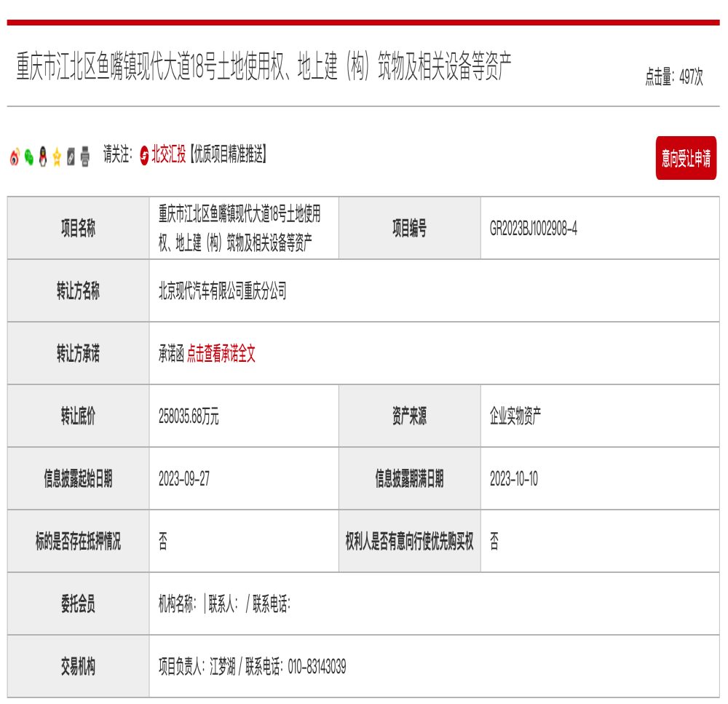Click the page headline about 现代大道18号
The image size is (728, 704).
[x=264, y=66]
